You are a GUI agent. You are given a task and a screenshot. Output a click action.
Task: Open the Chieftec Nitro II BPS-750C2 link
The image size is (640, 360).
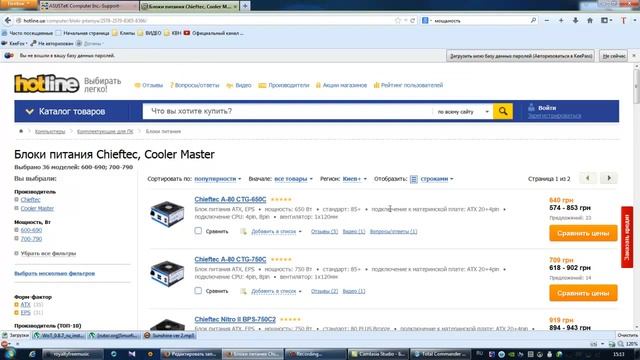click(x=235, y=319)
